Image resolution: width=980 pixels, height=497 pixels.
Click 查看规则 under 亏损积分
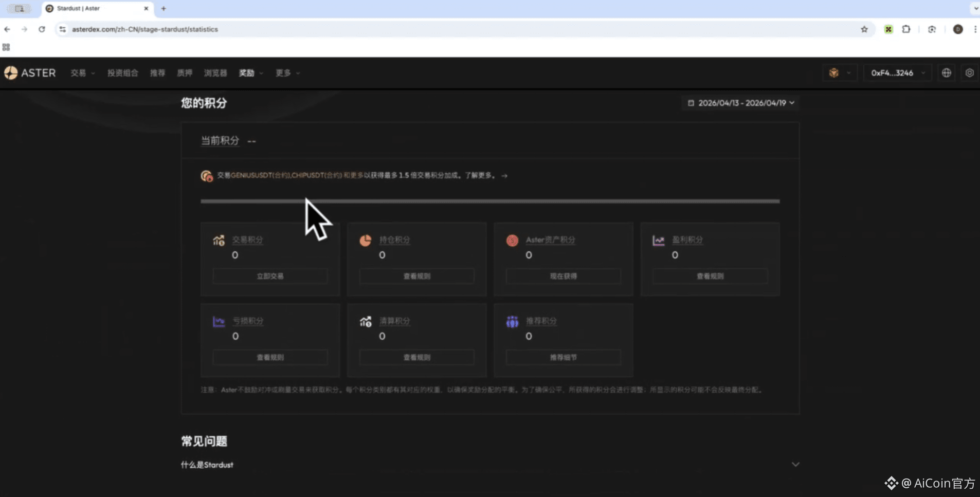coord(270,357)
